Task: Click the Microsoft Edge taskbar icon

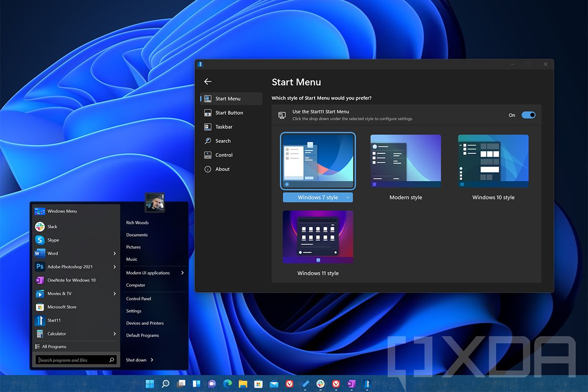Action: pos(227,384)
